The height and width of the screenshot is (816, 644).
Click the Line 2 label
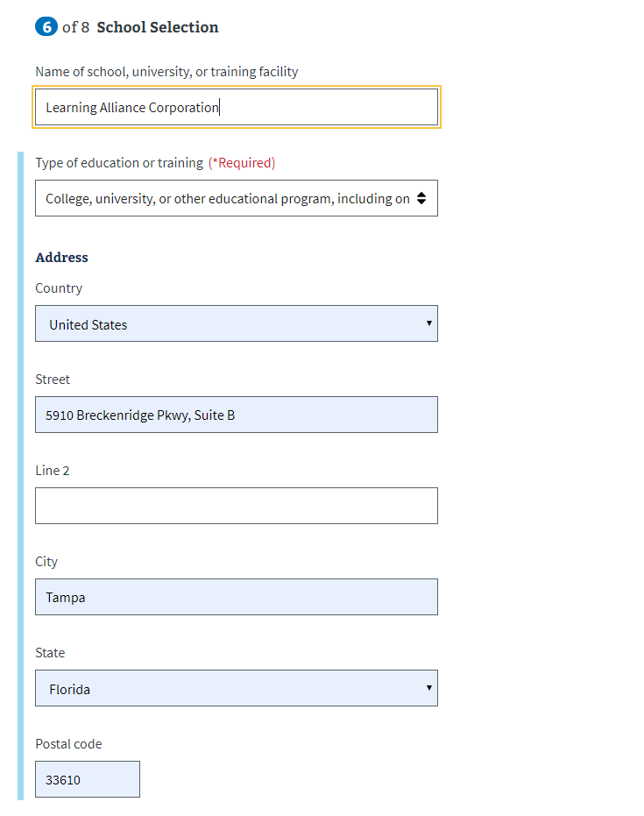click(x=52, y=471)
